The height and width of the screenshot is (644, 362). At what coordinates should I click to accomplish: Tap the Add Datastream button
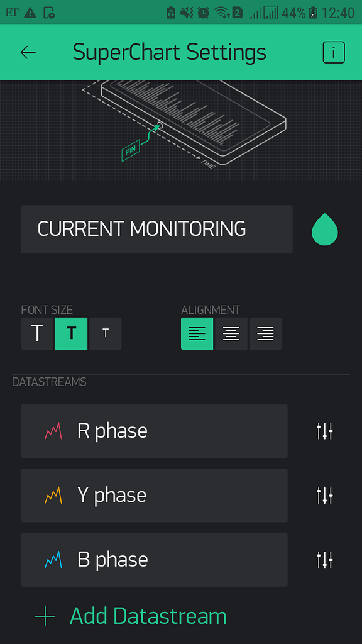[x=131, y=616]
